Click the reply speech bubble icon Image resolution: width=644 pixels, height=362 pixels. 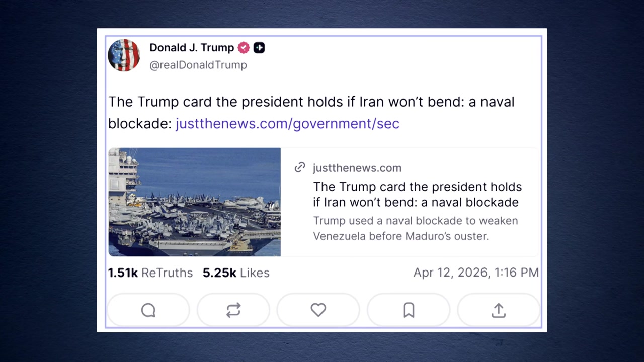click(x=148, y=310)
